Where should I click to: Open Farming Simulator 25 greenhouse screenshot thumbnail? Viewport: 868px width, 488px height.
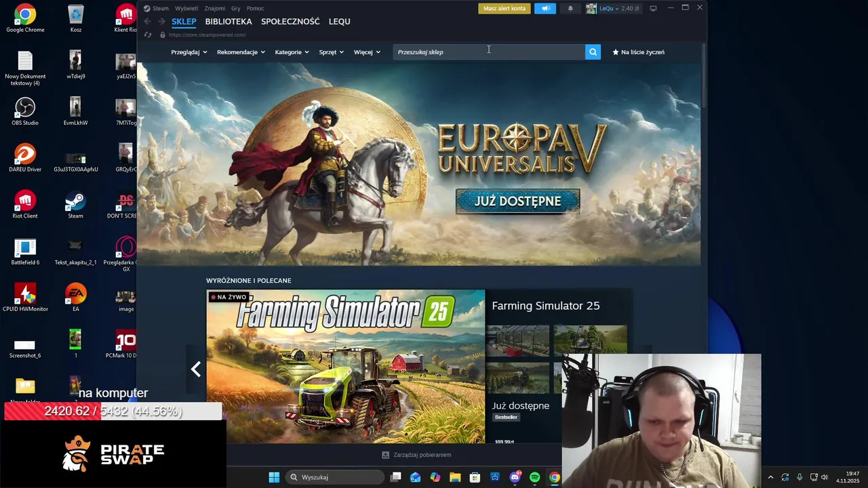tap(517, 340)
